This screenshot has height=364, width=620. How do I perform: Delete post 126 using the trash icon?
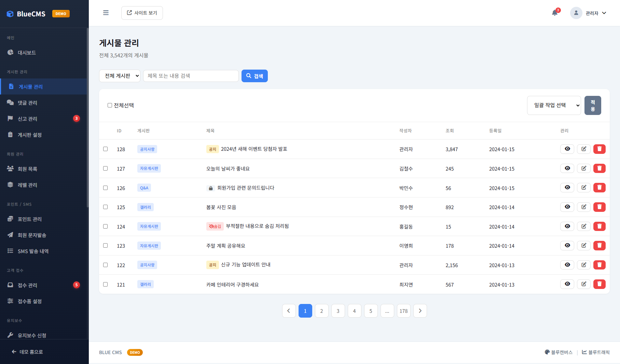[600, 187]
